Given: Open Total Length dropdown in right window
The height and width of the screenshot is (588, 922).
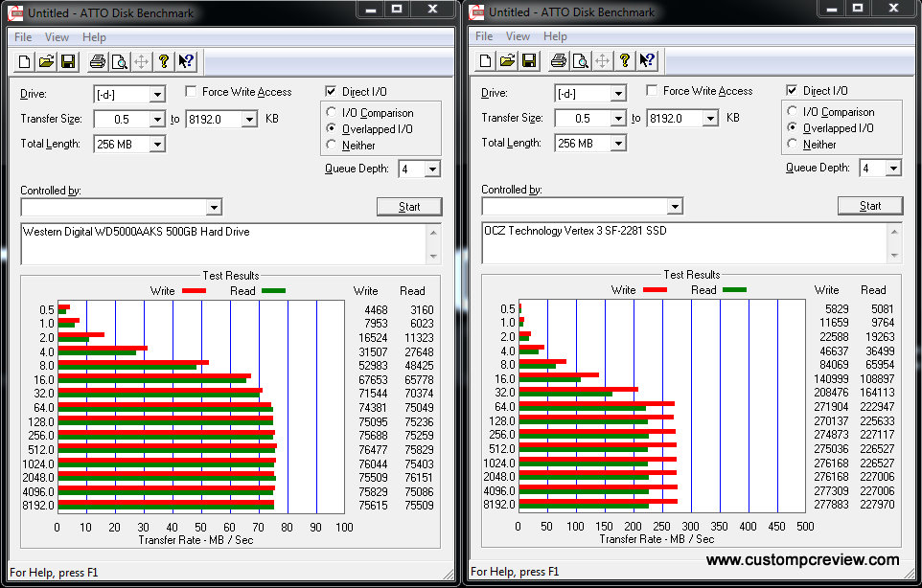Looking at the screenshot, I should (x=618, y=143).
